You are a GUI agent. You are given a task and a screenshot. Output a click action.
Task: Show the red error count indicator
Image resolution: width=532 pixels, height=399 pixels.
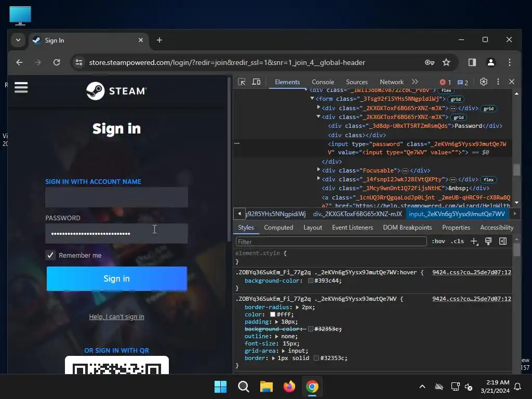pyautogui.click(x=445, y=82)
